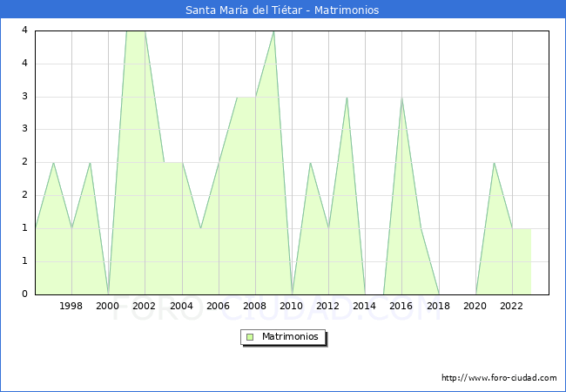Click the 2018 x-axis label
Viewport: 566px width, 392px height.
(439, 306)
